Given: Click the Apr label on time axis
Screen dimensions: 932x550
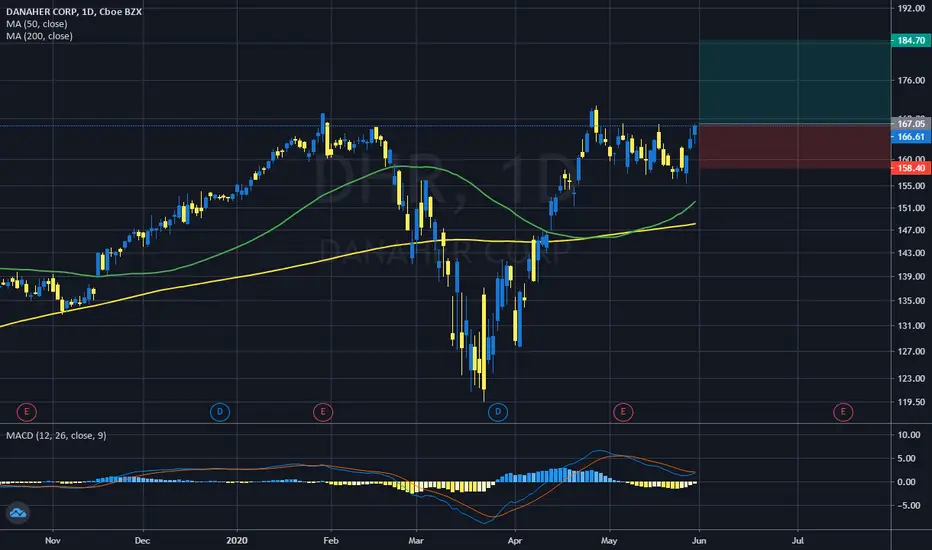Looking at the screenshot, I should tap(515, 540).
